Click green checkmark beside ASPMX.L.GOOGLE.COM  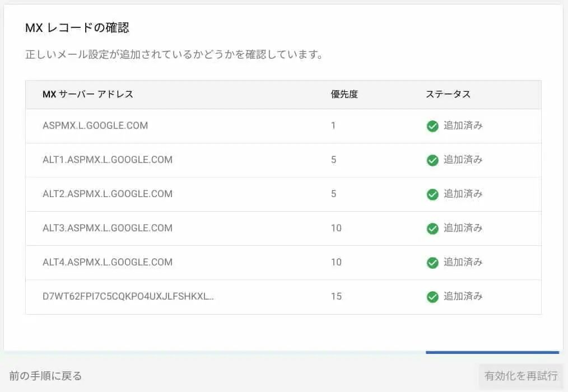pyautogui.click(x=432, y=126)
